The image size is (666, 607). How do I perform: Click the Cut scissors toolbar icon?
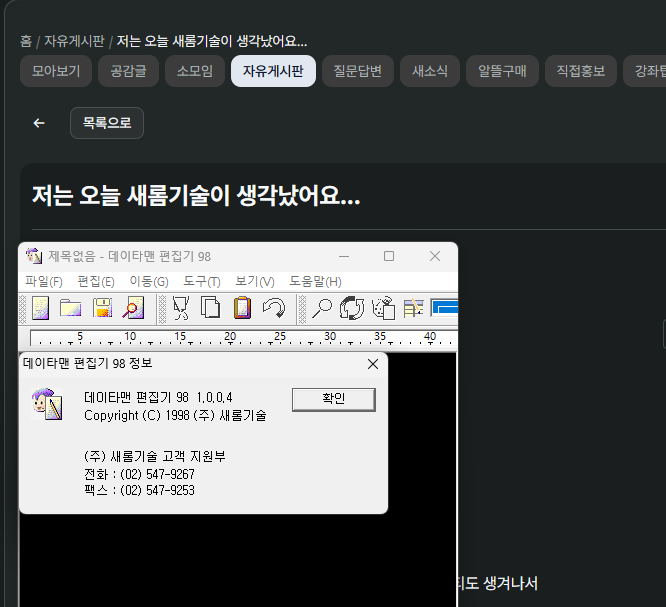(181, 308)
